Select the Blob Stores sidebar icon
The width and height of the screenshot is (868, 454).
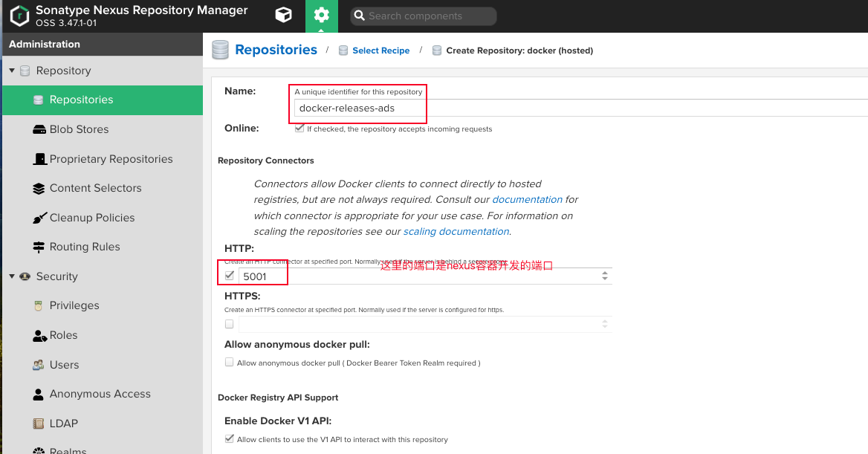coord(39,129)
